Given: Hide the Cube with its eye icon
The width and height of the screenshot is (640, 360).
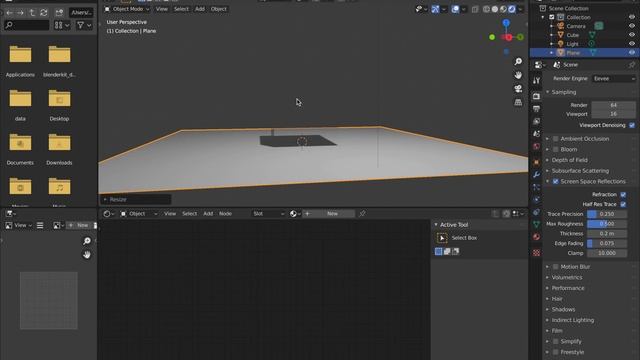Looking at the screenshot, I should pyautogui.click(x=631, y=35).
